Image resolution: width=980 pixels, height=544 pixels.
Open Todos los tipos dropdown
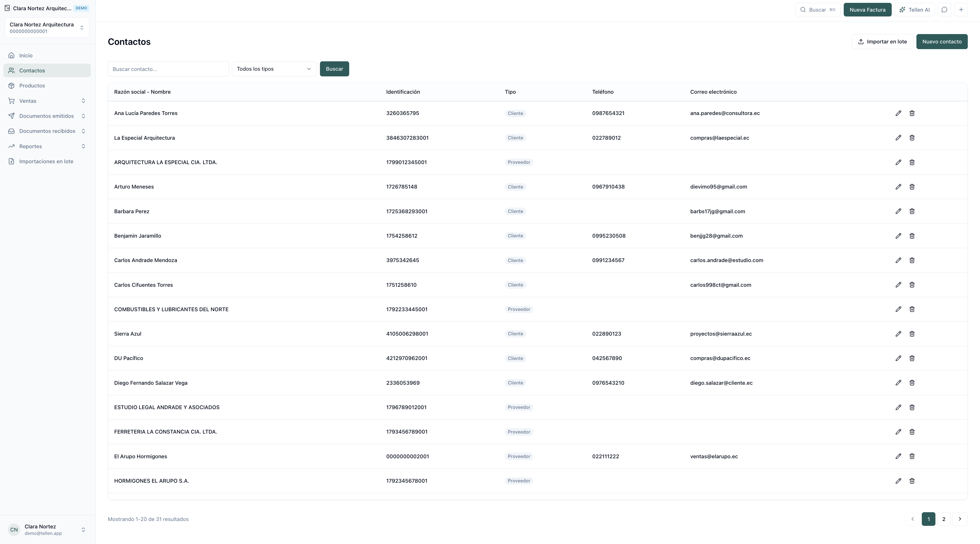(x=274, y=69)
